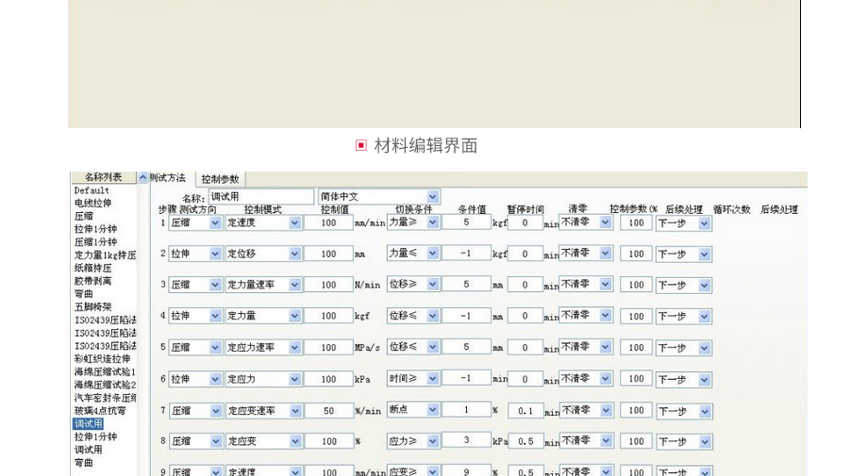The image size is (868, 476).
Task: Choose 玻璃4点抗弯 from the name list
Action: click(x=100, y=411)
